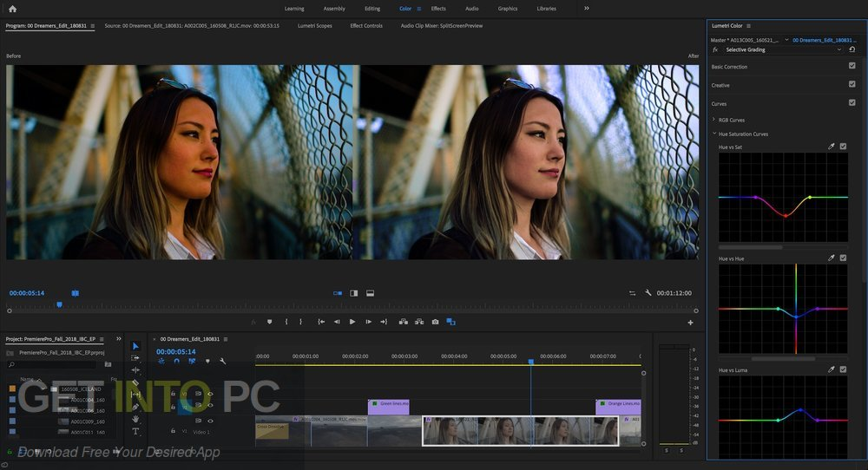Image resolution: width=868 pixels, height=470 pixels.
Task: Open the Lumetri Scopes panel tab
Action: 314,26
